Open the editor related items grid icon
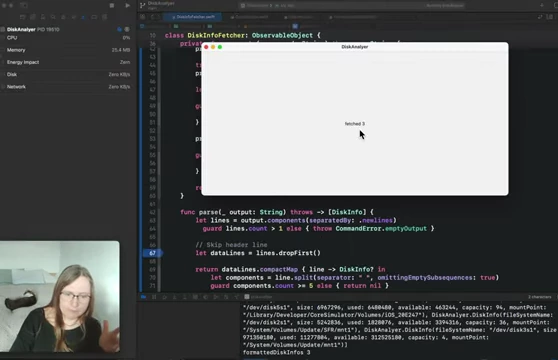The width and height of the screenshot is (558, 360). pos(143,17)
